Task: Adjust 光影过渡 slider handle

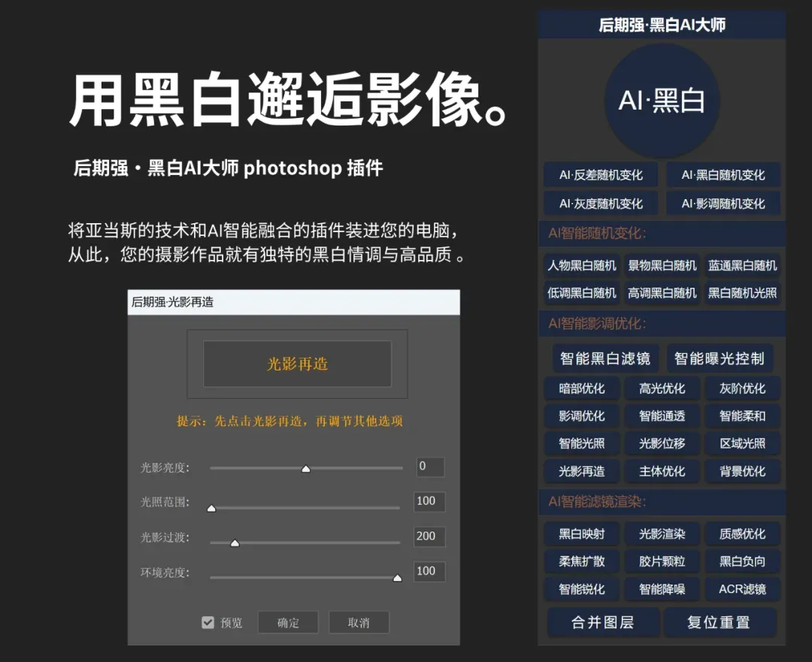Action: [235, 543]
